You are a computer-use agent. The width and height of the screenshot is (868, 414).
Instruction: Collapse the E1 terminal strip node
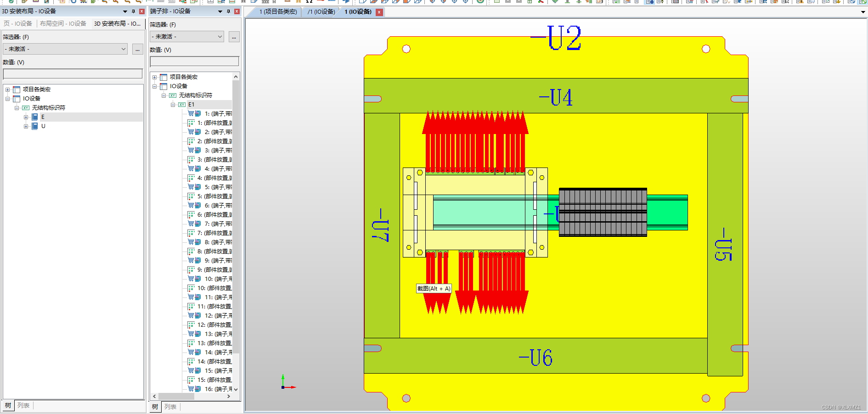[173, 105]
